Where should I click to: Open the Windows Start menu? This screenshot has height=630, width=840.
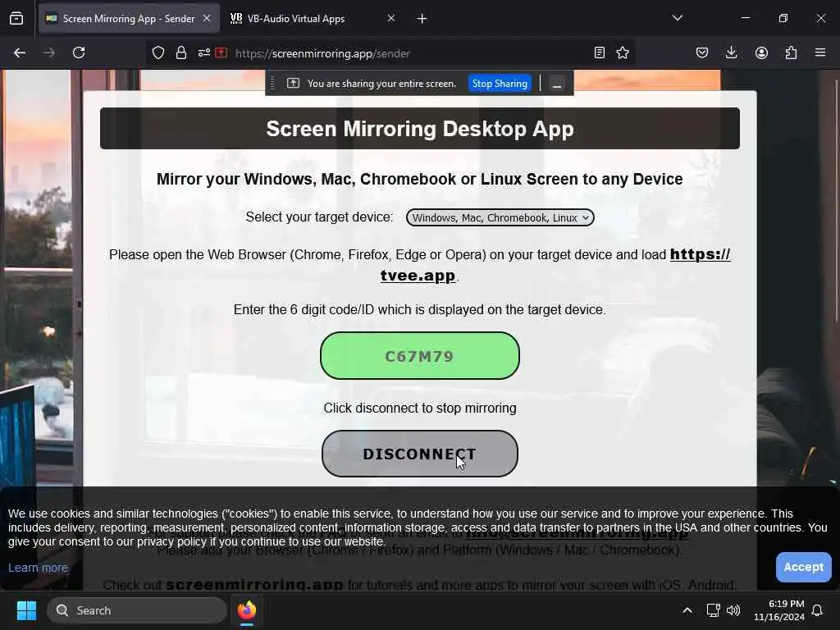[26, 610]
